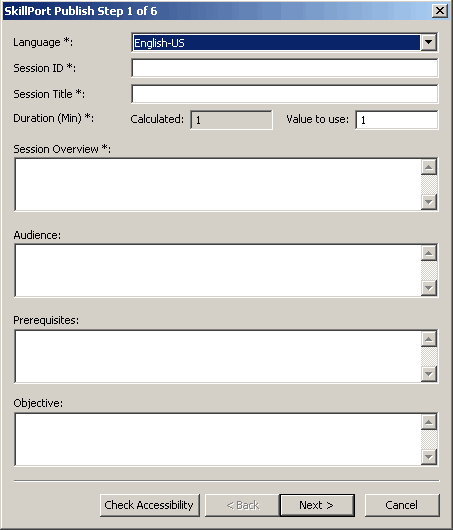Cancel the SkillPort Publish wizard
Viewport: 453px width, 530px height.
402,505
